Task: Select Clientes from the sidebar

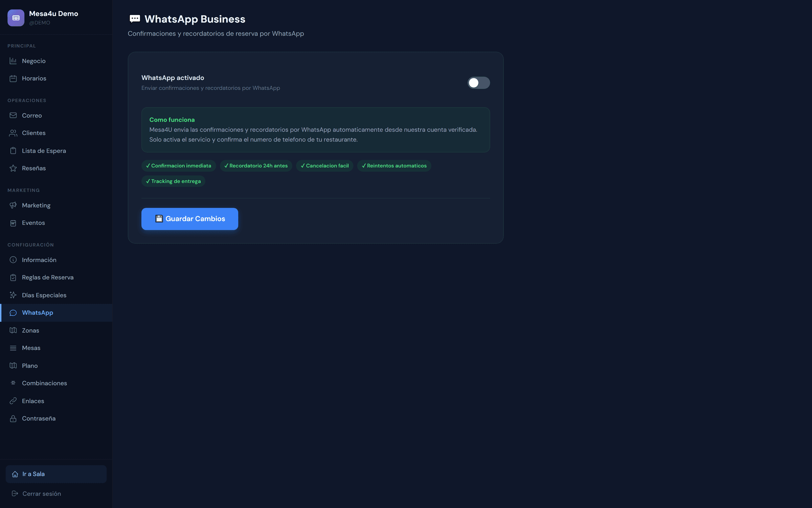Action: [x=56, y=133]
